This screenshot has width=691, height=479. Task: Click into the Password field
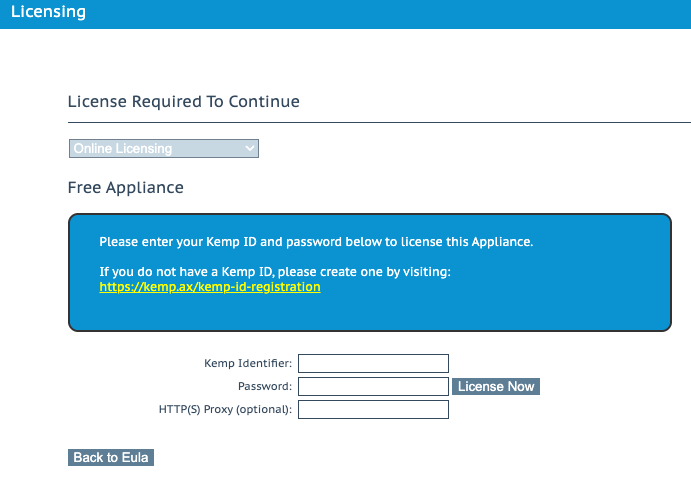pos(373,386)
